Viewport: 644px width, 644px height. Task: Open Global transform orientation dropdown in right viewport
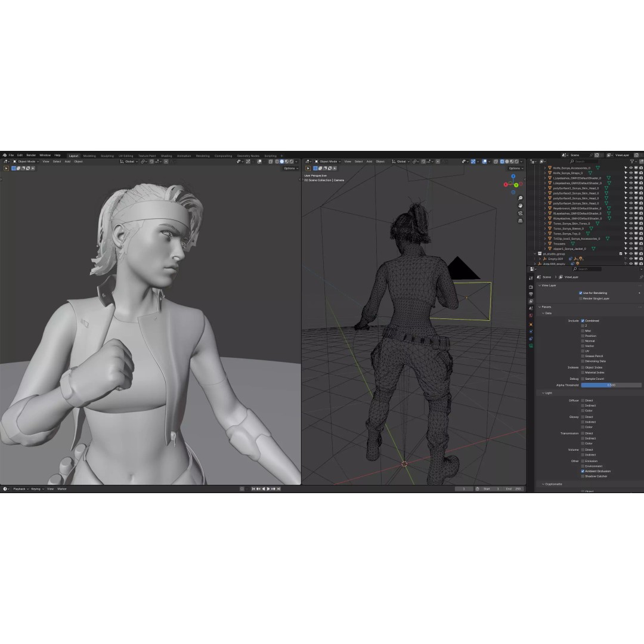point(401,162)
